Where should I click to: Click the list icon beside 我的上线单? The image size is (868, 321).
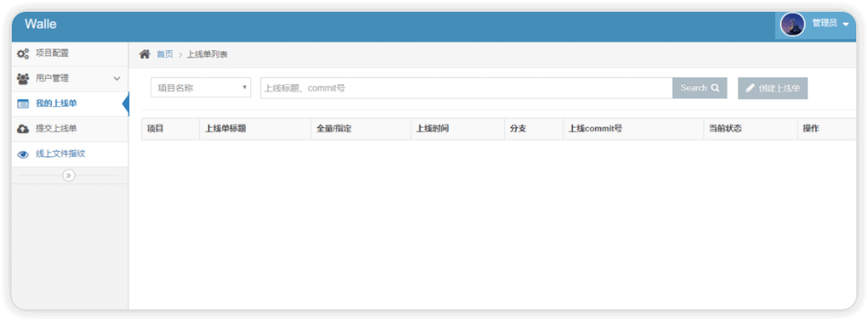[x=23, y=104]
